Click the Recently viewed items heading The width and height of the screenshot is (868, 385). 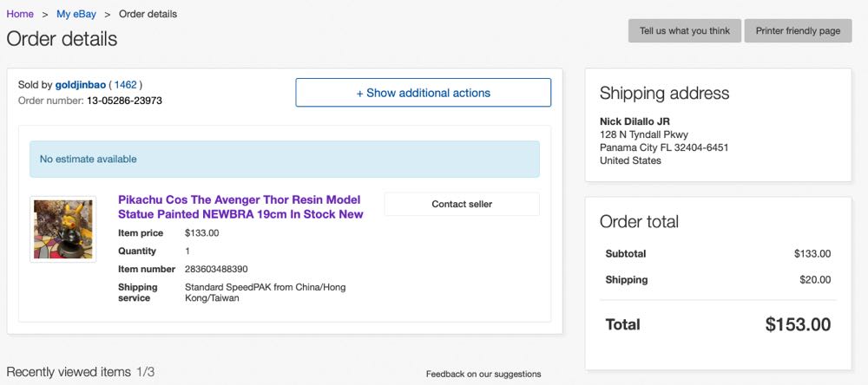coord(69,372)
